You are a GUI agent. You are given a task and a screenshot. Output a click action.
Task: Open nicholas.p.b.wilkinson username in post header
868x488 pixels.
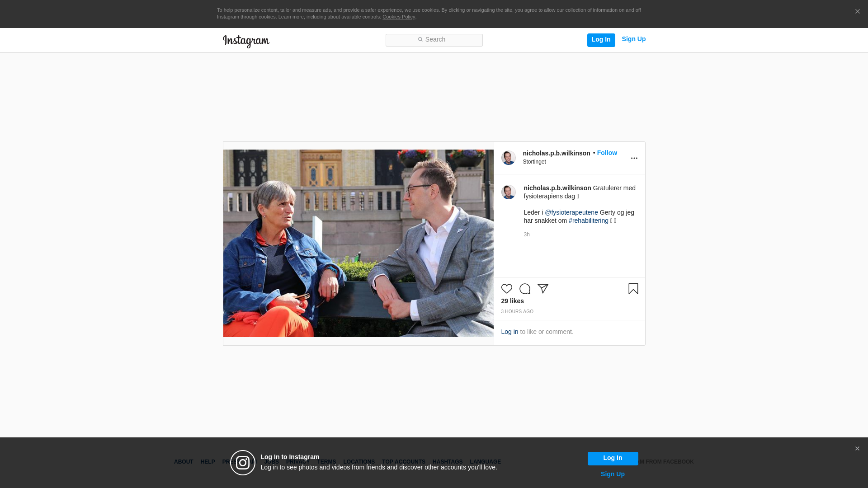coord(557,153)
